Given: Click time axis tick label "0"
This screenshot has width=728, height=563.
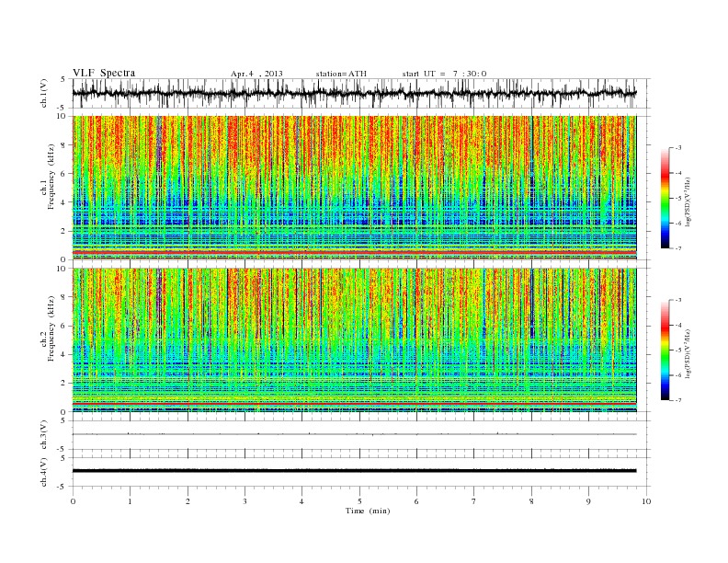Looking at the screenshot, I should point(73,501).
